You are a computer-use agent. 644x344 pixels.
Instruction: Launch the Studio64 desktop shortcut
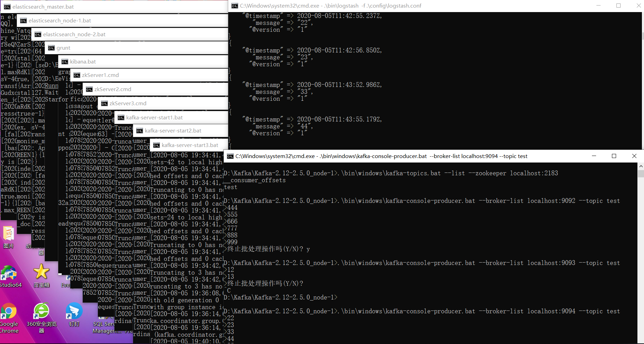[9, 274]
